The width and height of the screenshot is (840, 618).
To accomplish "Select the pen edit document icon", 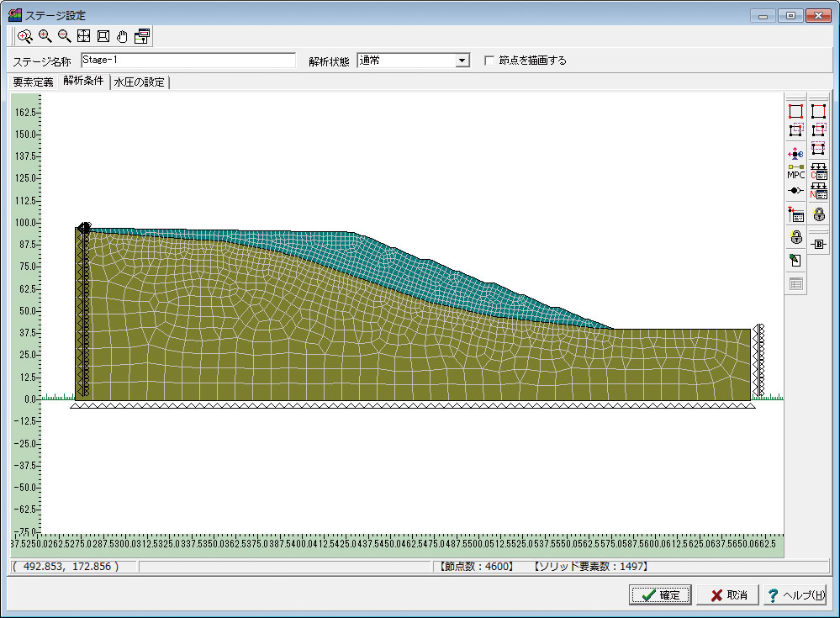I will pos(795,261).
